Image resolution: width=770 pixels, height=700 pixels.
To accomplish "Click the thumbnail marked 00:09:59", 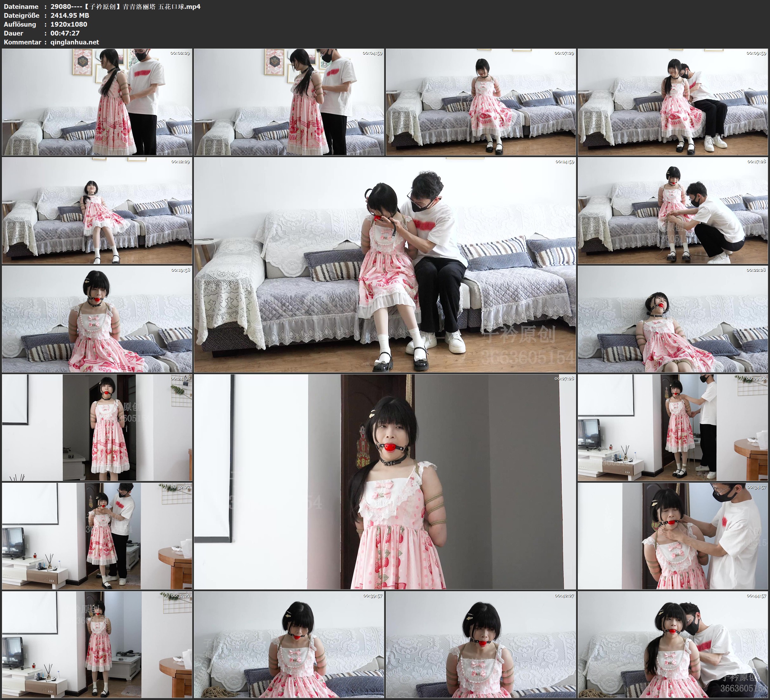I will [x=673, y=102].
